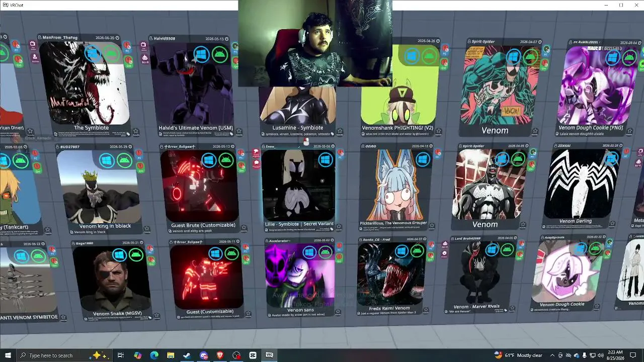This screenshot has height=362, width=644.
Task: Click the Windows icon on Venom sans card
Action: coord(309,252)
